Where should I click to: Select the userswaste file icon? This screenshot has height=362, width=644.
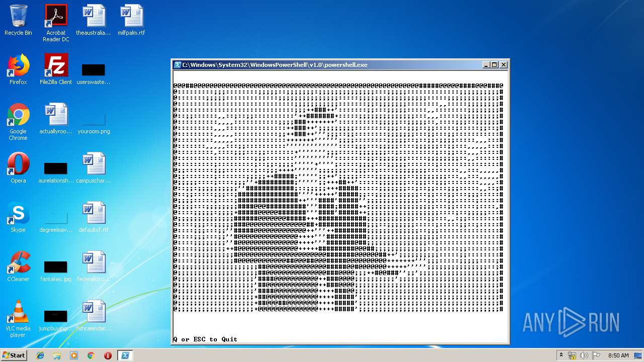pos(94,73)
